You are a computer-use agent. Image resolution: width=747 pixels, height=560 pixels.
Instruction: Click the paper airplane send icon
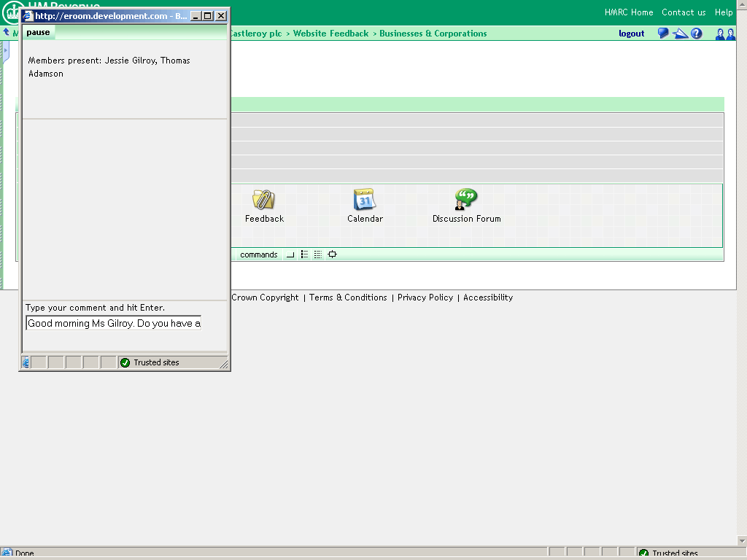tap(679, 33)
